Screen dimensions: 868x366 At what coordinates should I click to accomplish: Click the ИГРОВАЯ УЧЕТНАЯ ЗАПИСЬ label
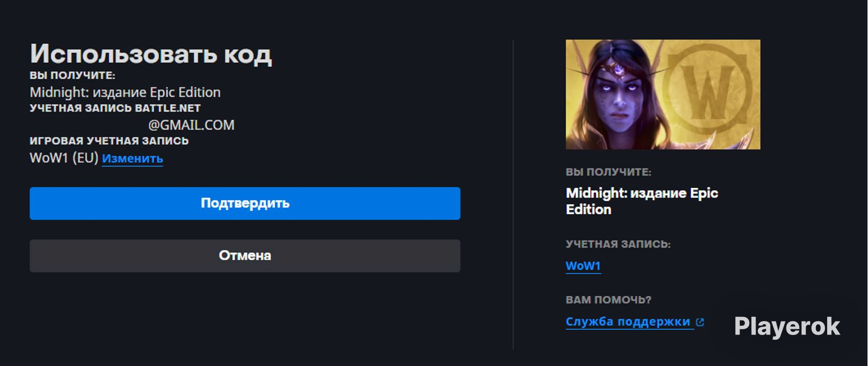[x=109, y=141]
